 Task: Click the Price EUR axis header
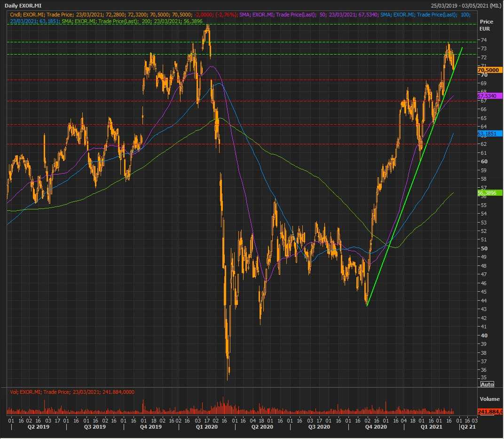tap(486, 25)
